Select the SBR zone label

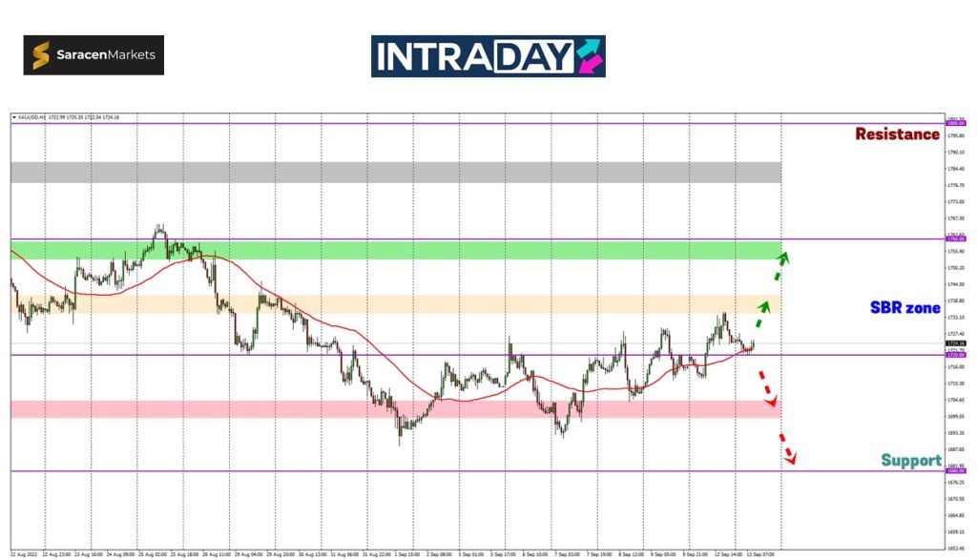[x=904, y=308]
